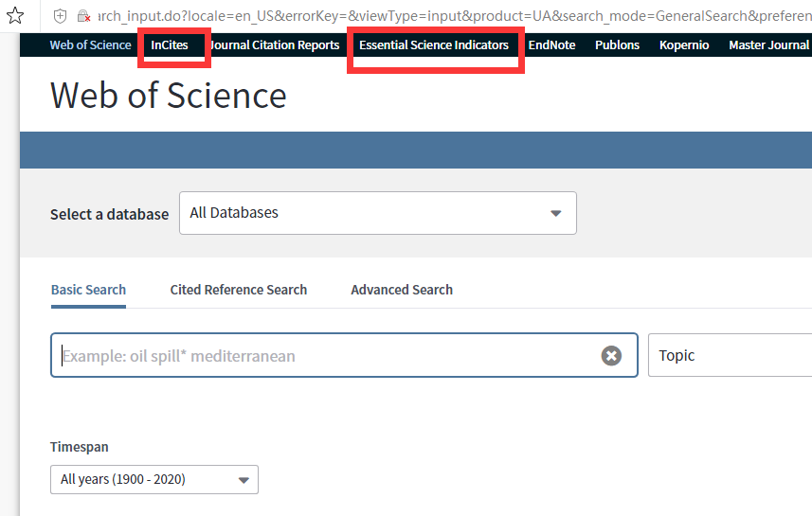This screenshot has width=812, height=516.
Task: Focus the oil spill example search field
Action: [326, 356]
